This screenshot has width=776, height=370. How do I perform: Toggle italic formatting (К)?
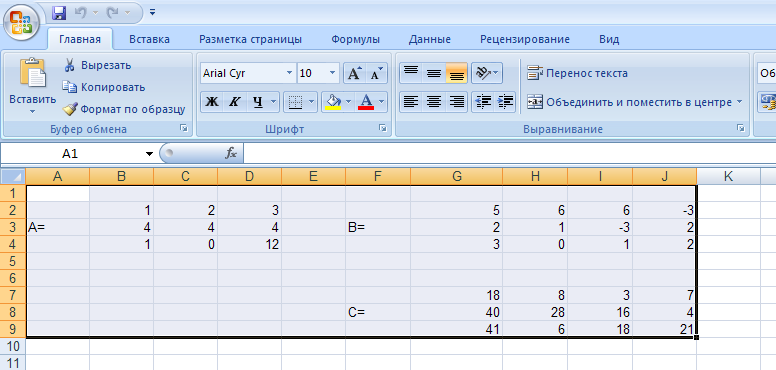(x=235, y=102)
